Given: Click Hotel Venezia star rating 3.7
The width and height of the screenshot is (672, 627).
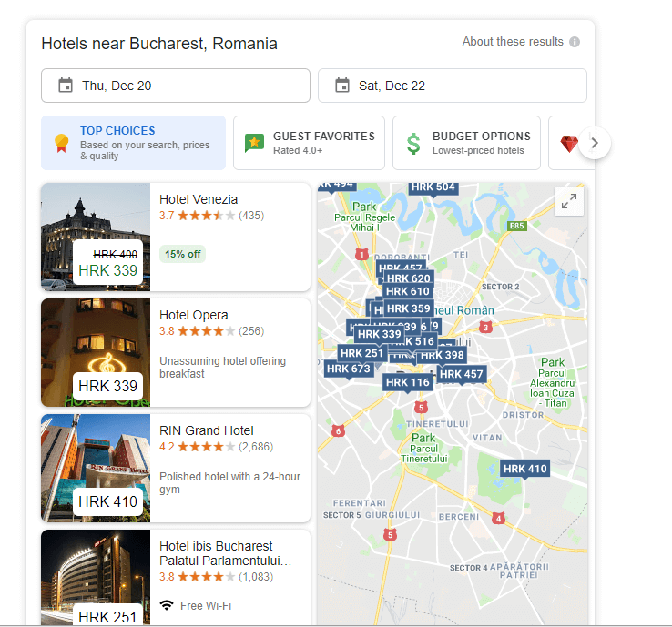Looking at the screenshot, I should (212, 216).
